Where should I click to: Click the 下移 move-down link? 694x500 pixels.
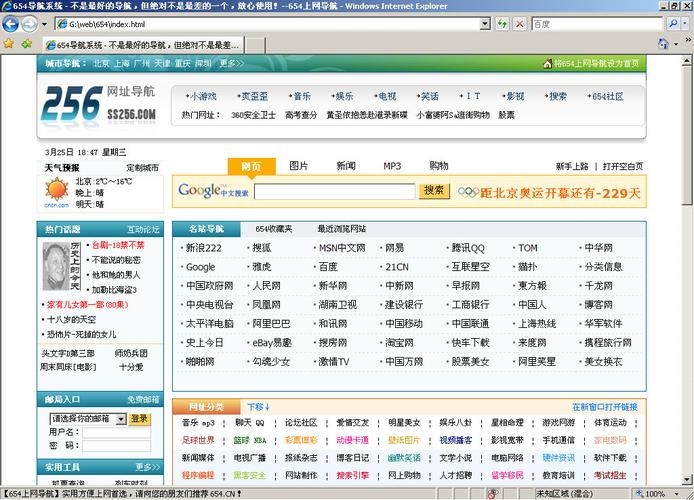(x=258, y=407)
